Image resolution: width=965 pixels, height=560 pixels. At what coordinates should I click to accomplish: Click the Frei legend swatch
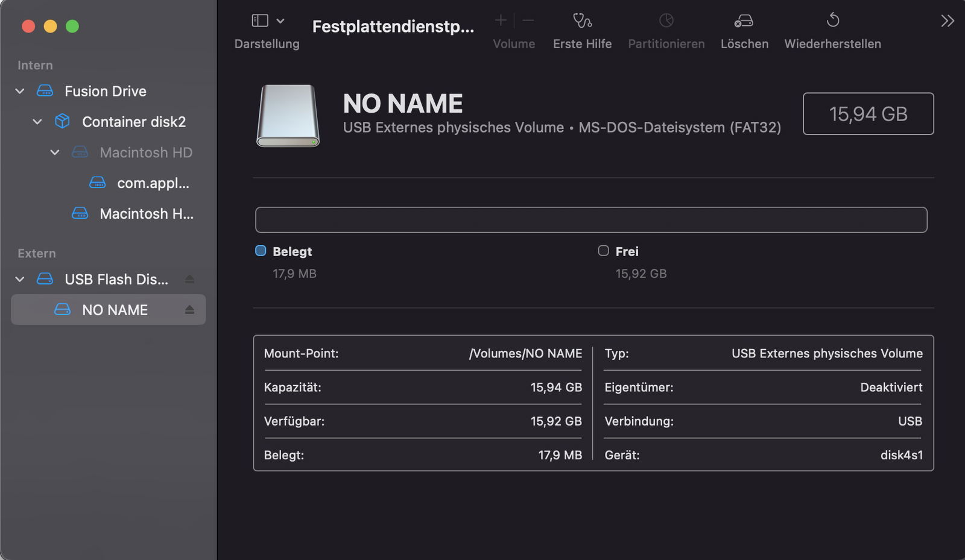(603, 251)
